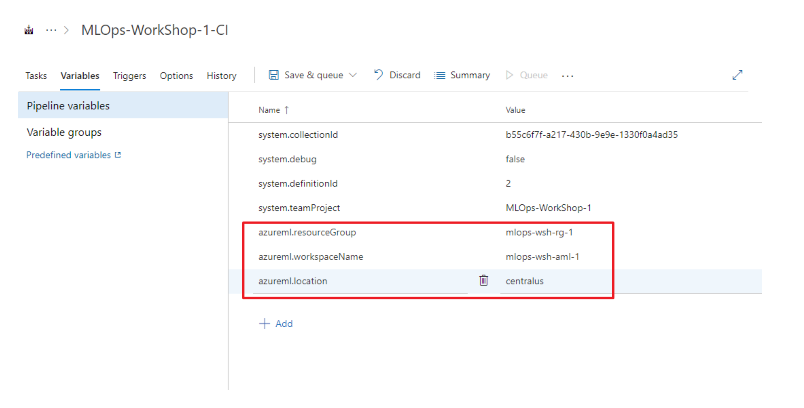
Task: Click the Discard undo arrow icon
Action: click(378, 75)
